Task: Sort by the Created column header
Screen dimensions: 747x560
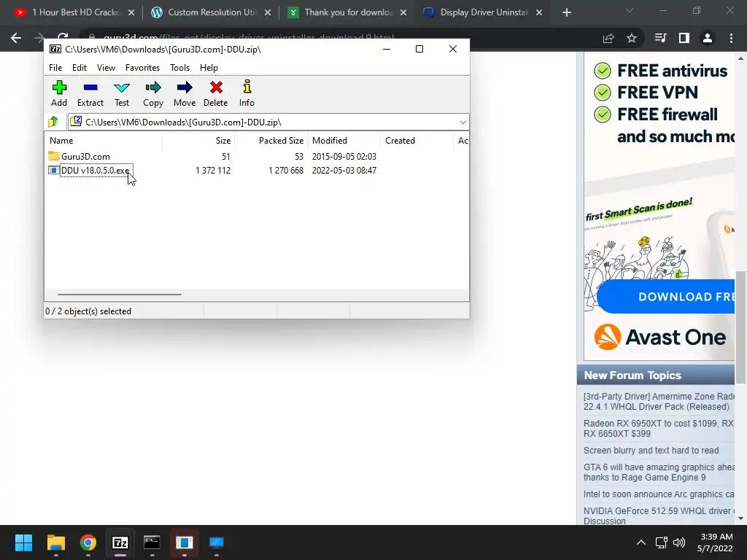Action: pos(417,141)
